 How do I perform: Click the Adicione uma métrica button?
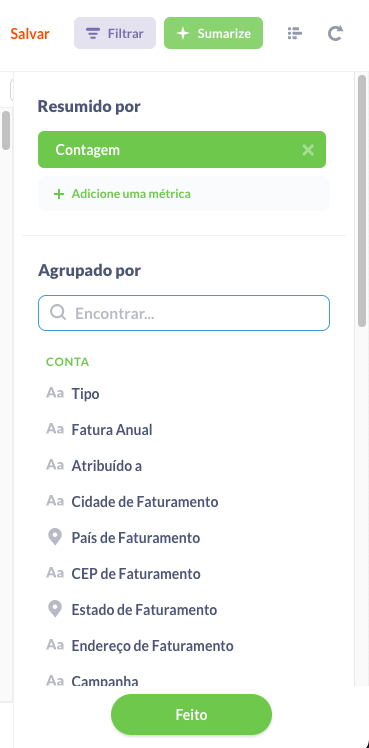click(x=184, y=194)
